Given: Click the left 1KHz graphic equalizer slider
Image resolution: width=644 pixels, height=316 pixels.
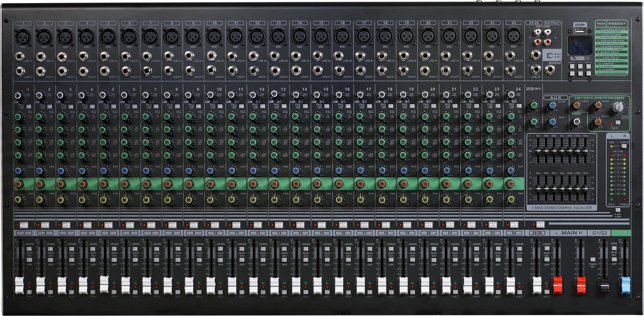Looking at the screenshot, I should coord(562,151).
